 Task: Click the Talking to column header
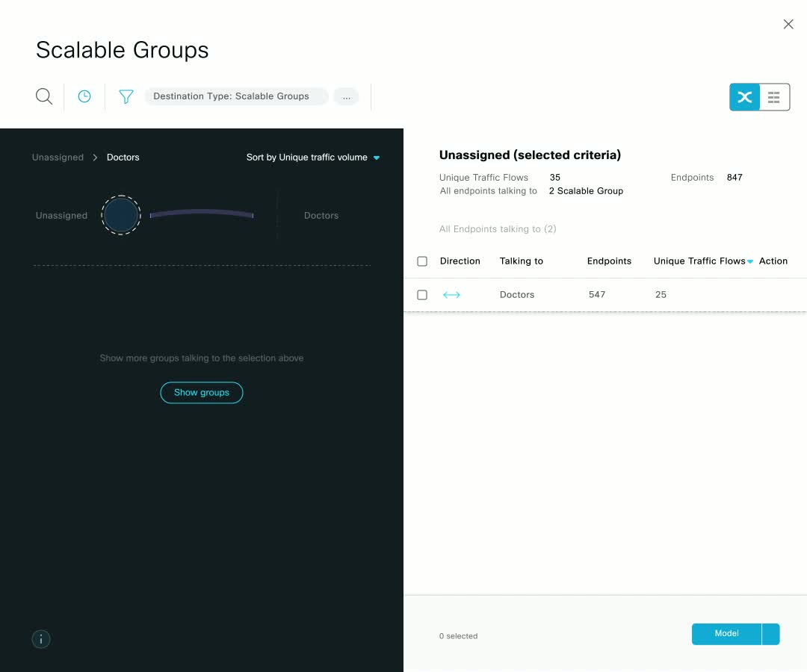pos(522,261)
